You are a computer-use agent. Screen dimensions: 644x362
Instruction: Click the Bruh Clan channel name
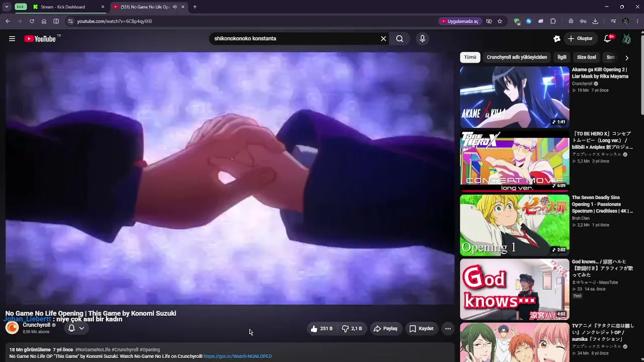coord(581,219)
